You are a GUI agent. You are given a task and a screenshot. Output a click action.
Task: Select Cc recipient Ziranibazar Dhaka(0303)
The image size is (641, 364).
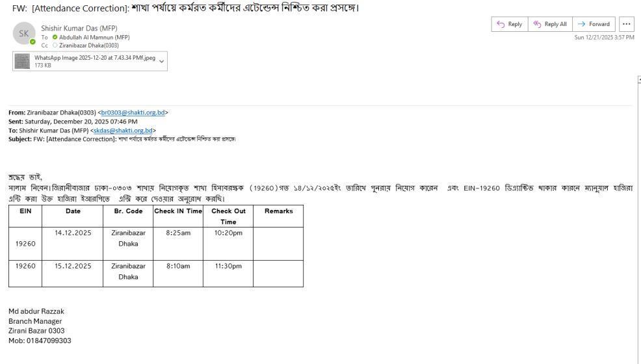click(x=89, y=45)
